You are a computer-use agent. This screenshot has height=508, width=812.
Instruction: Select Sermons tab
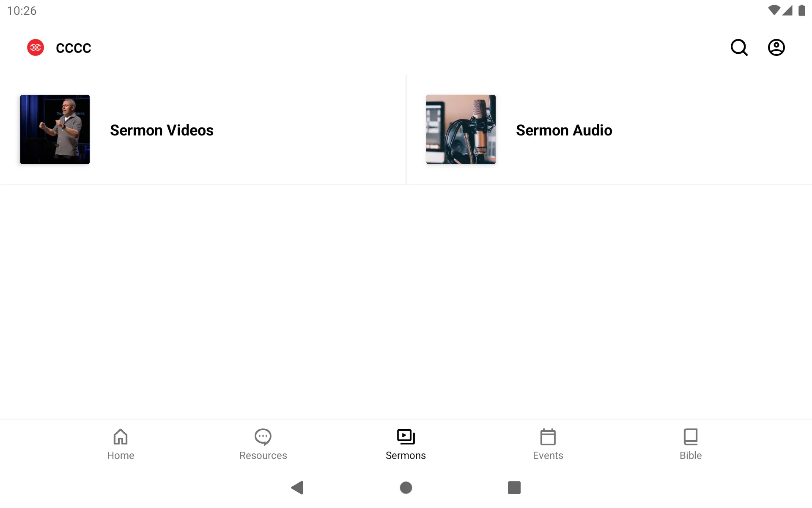(x=406, y=444)
